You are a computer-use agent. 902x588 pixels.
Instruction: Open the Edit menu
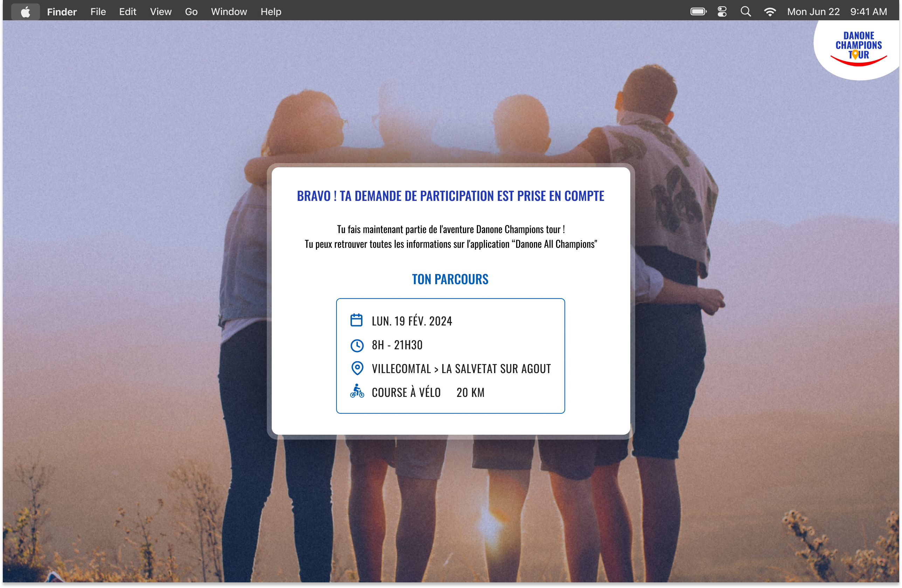[x=128, y=12]
